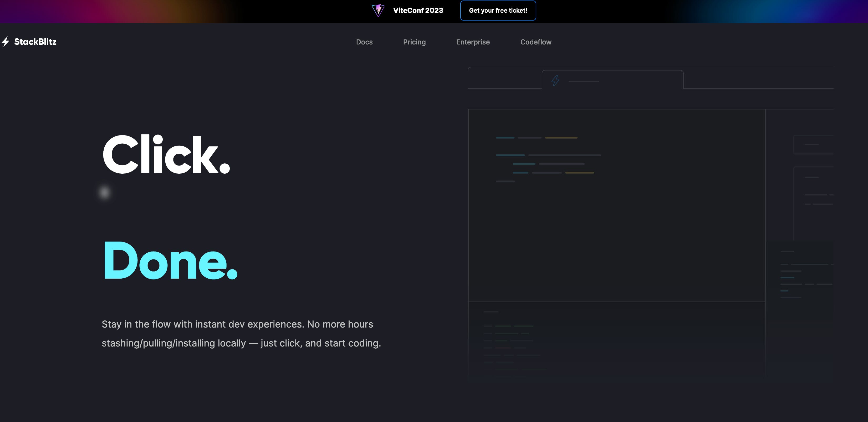Go to the Pricing page
868x422 pixels.
click(x=414, y=42)
